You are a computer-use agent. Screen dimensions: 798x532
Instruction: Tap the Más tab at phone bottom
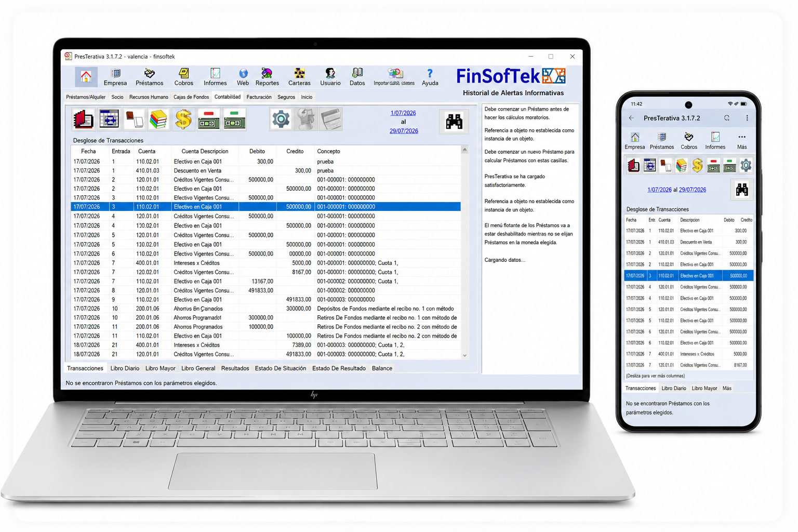pos(727,389)
